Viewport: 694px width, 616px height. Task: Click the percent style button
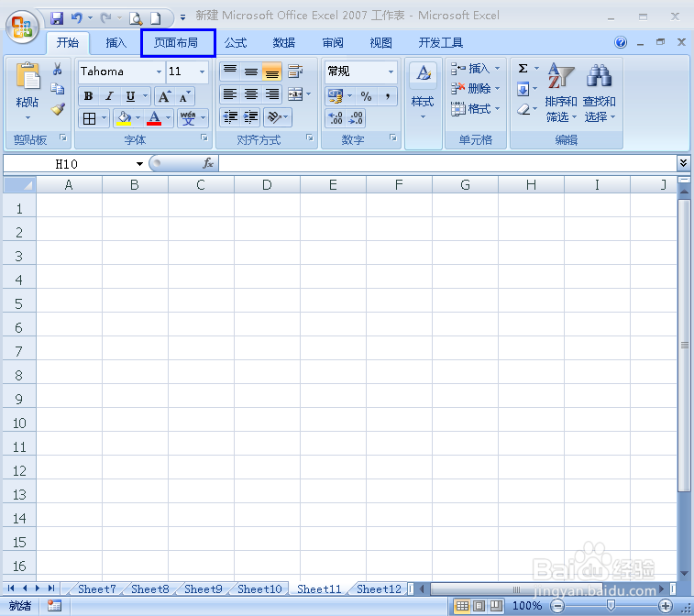tap(366, 96)
